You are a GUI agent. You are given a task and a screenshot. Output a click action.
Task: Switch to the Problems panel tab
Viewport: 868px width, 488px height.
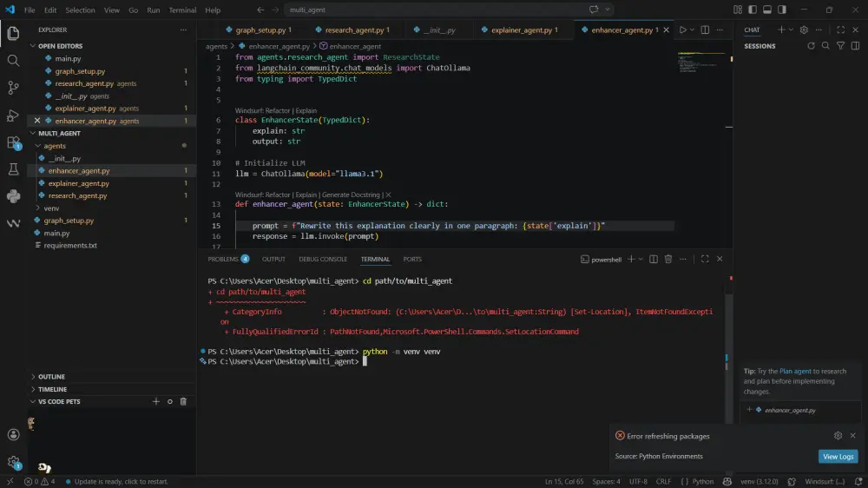pyautogui.click(x=223, y=259)
